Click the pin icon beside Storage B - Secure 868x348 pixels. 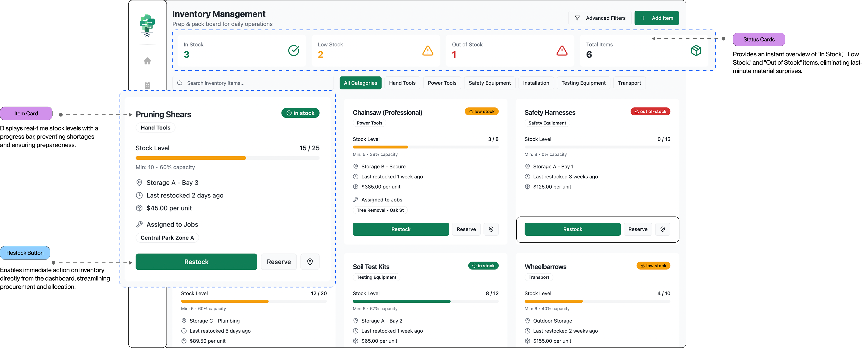point(356,166)
